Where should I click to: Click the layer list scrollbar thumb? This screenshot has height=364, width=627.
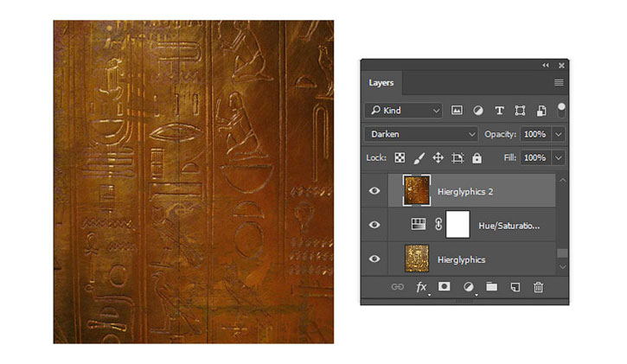click(563, 253)
